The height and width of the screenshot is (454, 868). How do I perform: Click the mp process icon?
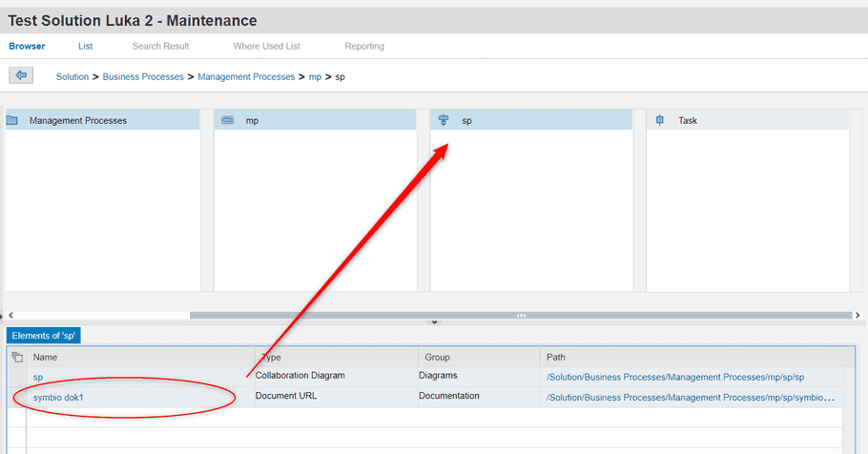point(228,120)
